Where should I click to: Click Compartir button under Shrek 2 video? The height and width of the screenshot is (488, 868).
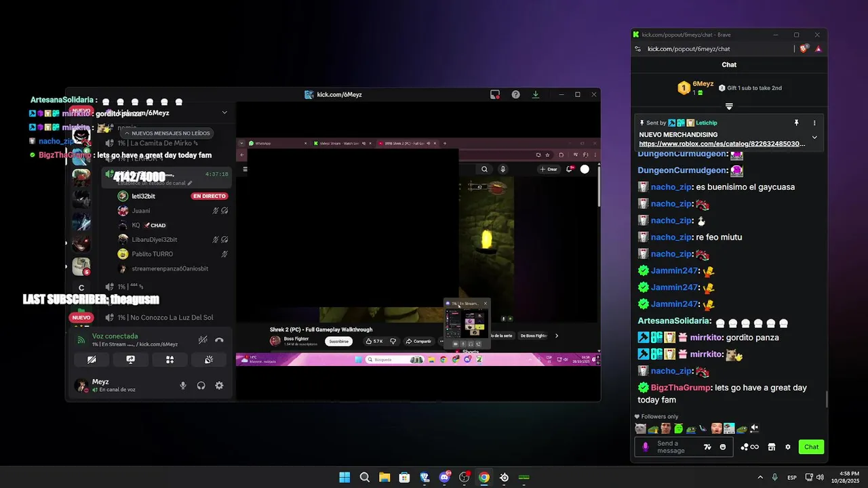418,341
